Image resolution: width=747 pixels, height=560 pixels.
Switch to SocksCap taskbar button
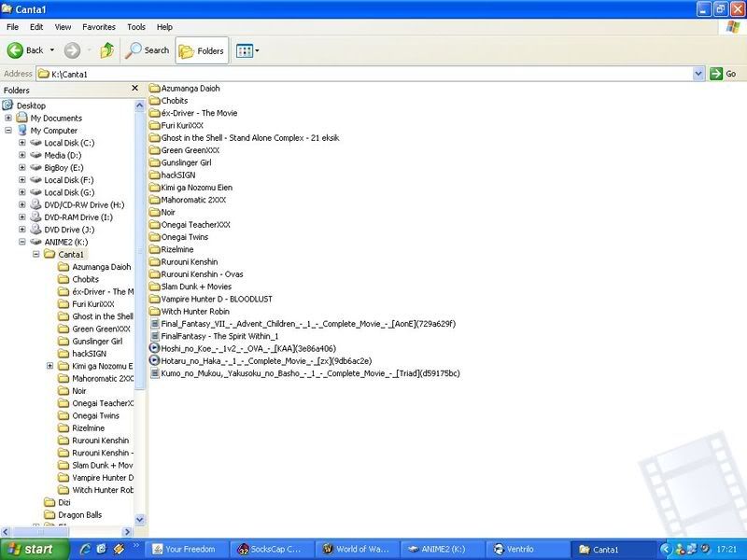coord(272,549)
